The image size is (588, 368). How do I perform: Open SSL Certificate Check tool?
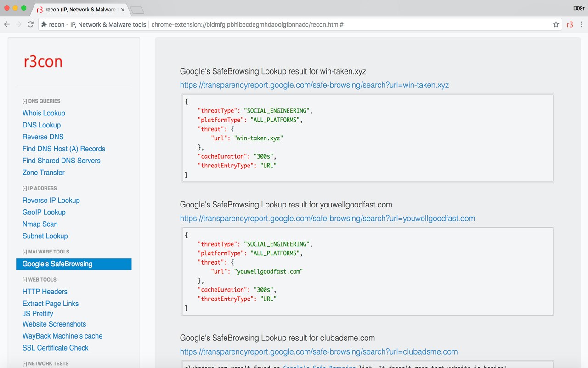coord(55,348)
